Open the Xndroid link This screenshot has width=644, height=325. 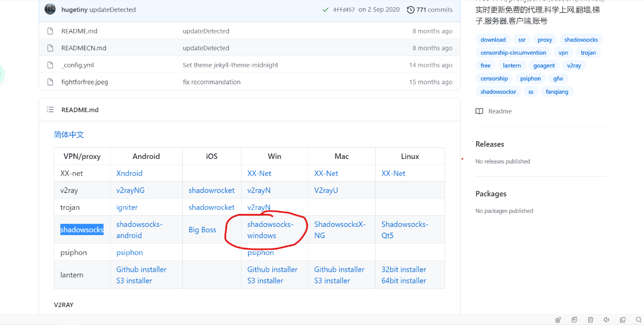[x=129, y=173]
